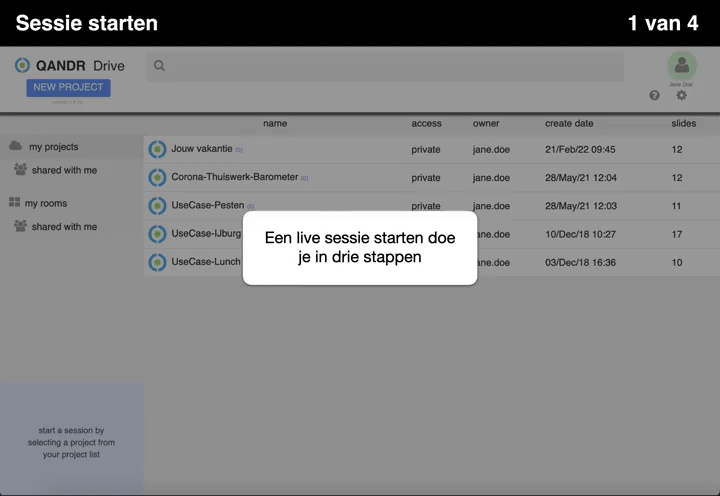Open help via the question mark icon

[x=654, y=95]
